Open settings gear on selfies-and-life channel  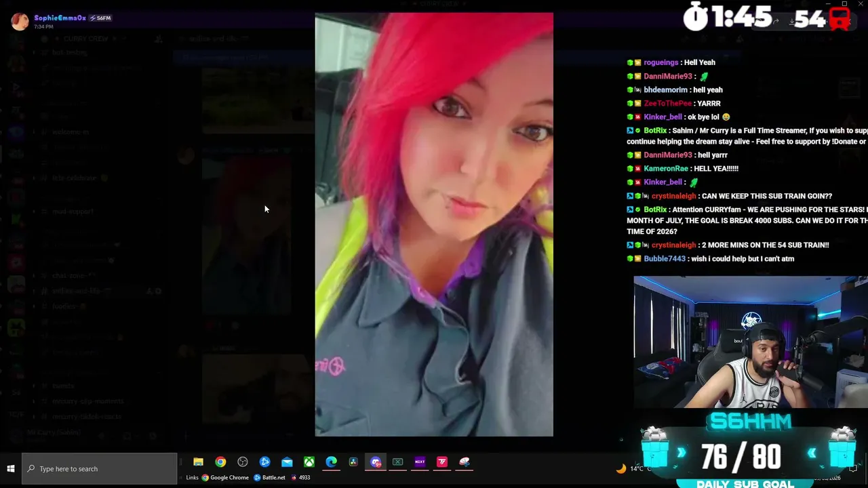tap(159, 291)
